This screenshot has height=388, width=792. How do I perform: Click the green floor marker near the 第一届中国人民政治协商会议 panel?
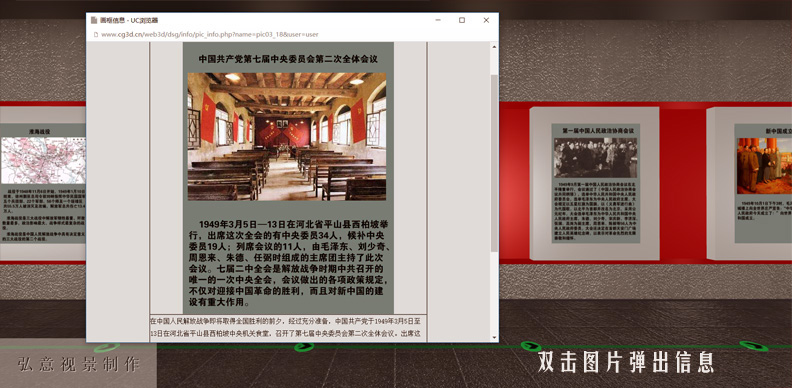click(530, 346)
